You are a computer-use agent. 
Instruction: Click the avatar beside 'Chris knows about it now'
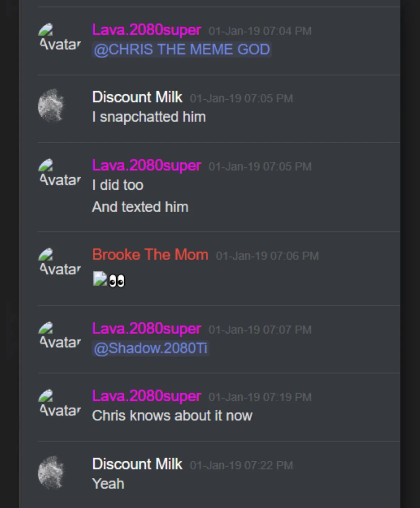click(59, 403)
